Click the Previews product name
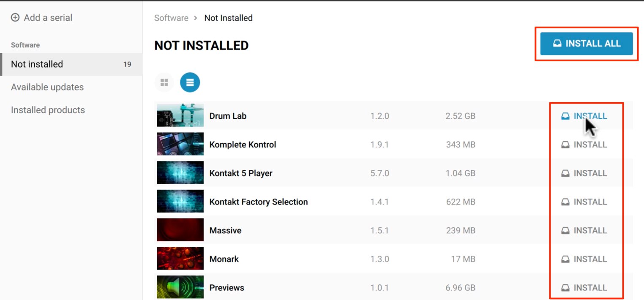Screen dimensions: 644x300 pos(227,288)
